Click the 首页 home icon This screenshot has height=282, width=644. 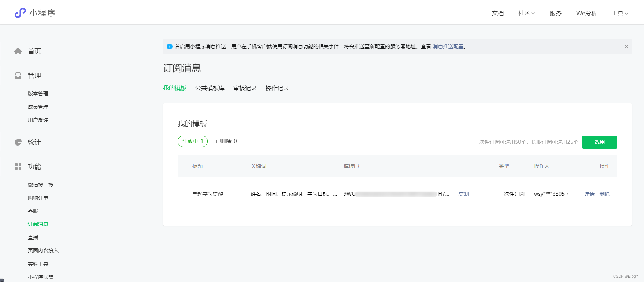click(18, 51)
